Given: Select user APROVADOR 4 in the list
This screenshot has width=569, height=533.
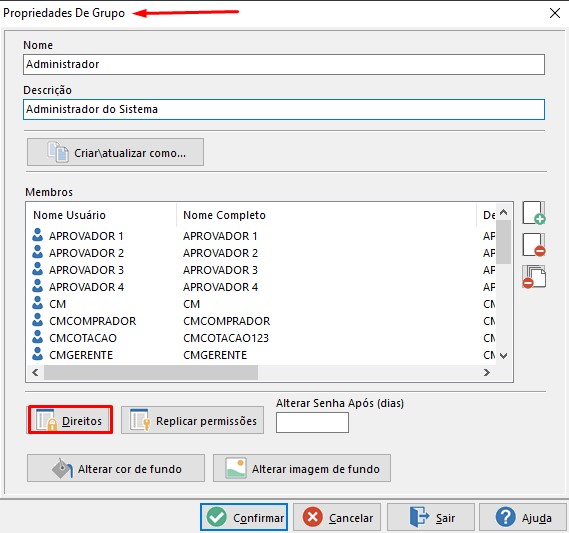Looking at the screenshot, I should point(86,287).
